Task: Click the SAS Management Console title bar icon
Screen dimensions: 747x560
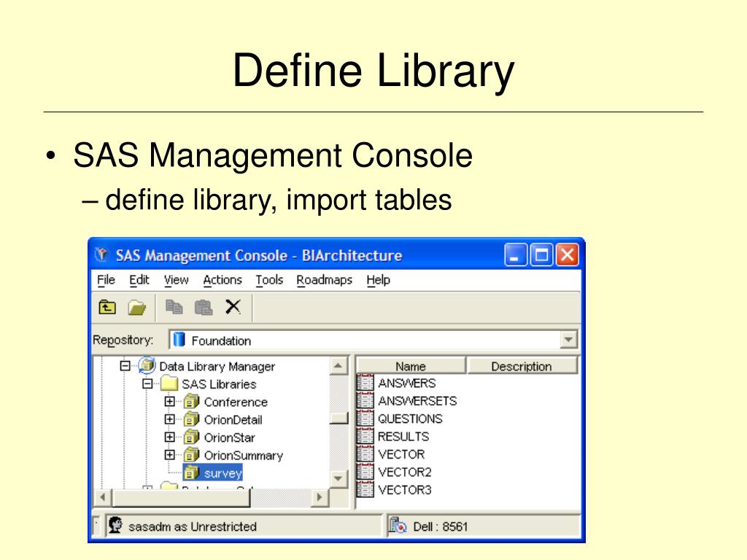Action: [x=101, y=254]
